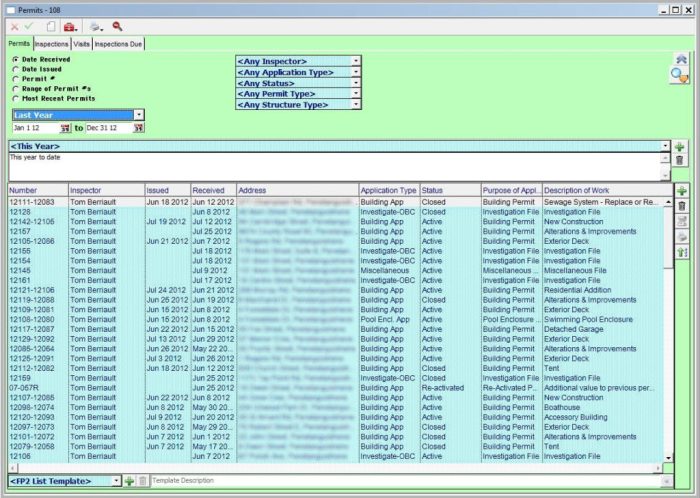Add list template with green plus icon
The width and height of the screenshot is (700, 498).
tap(129, 481)
